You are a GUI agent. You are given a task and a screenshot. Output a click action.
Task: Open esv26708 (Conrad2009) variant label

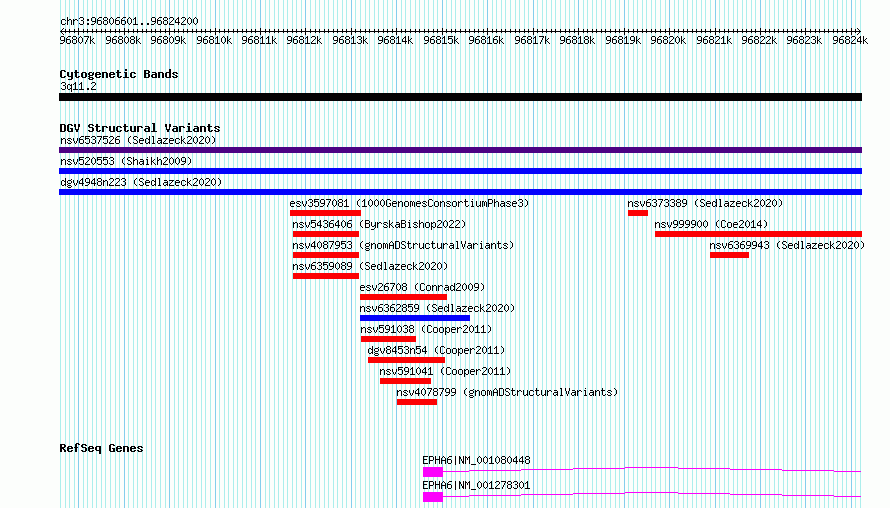tap(422, 287)
